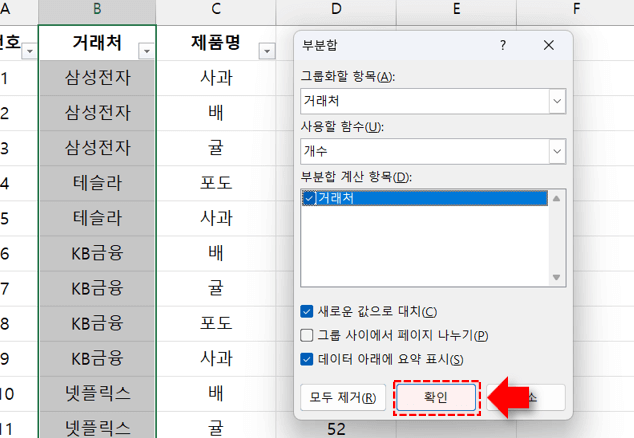The height and width of the screenshot is (438, 634).
Task: Click the help question mark in 부분합 dialog
Action: [502, 46]
